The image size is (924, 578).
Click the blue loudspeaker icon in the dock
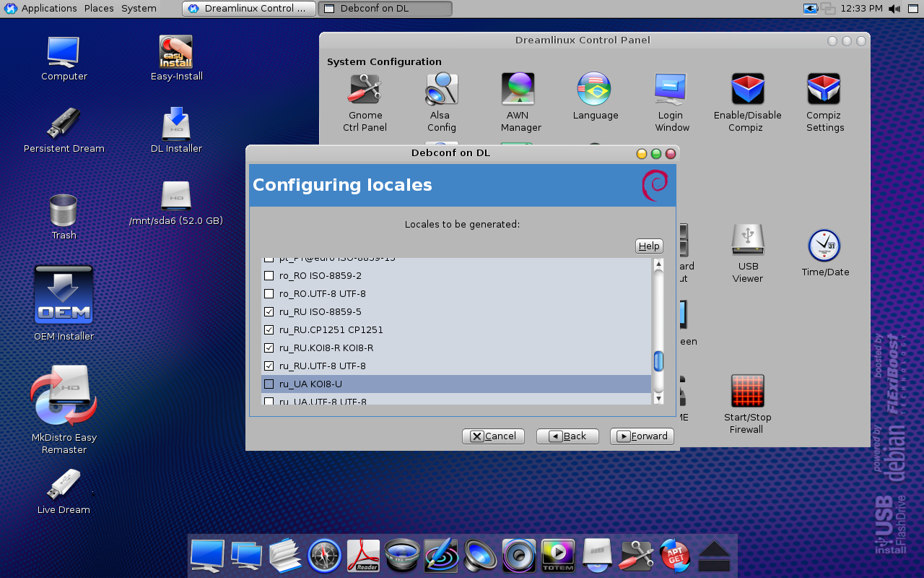(x=480, y=556)
